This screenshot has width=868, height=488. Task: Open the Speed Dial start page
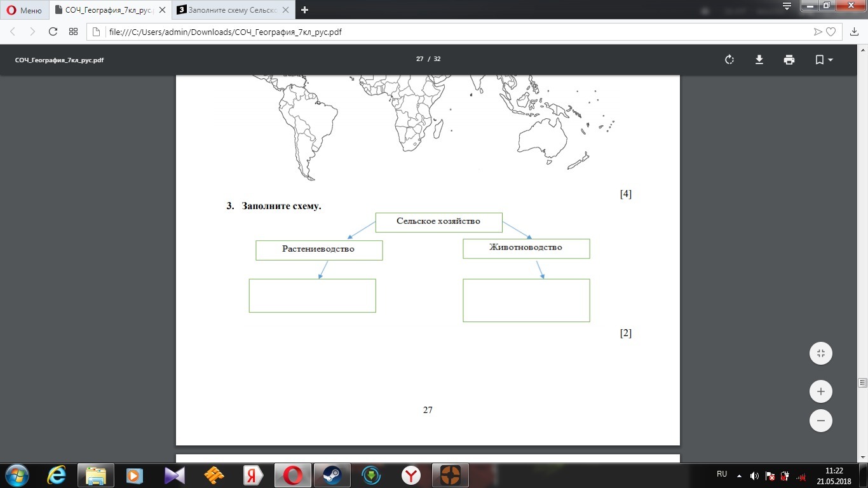pyautogui.click(x=73, y=32)
